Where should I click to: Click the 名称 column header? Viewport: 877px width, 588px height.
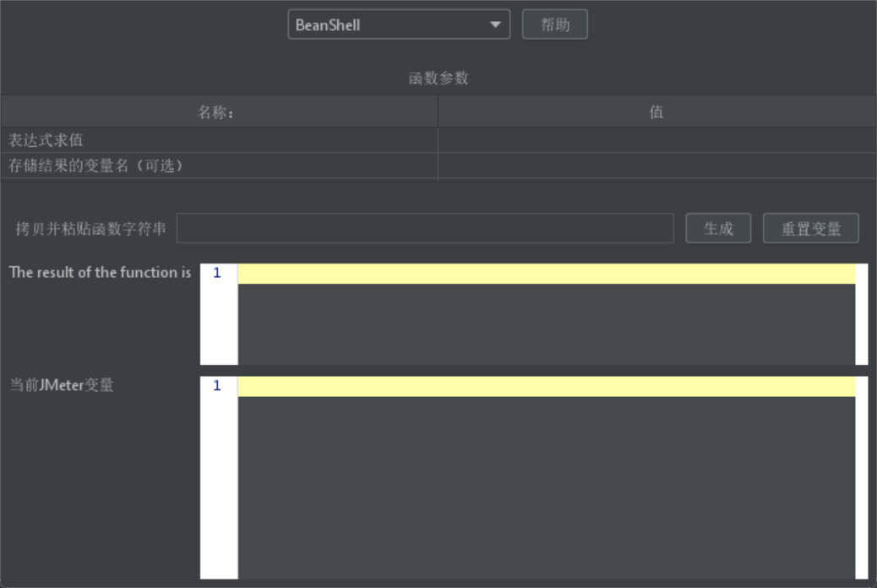218,112
